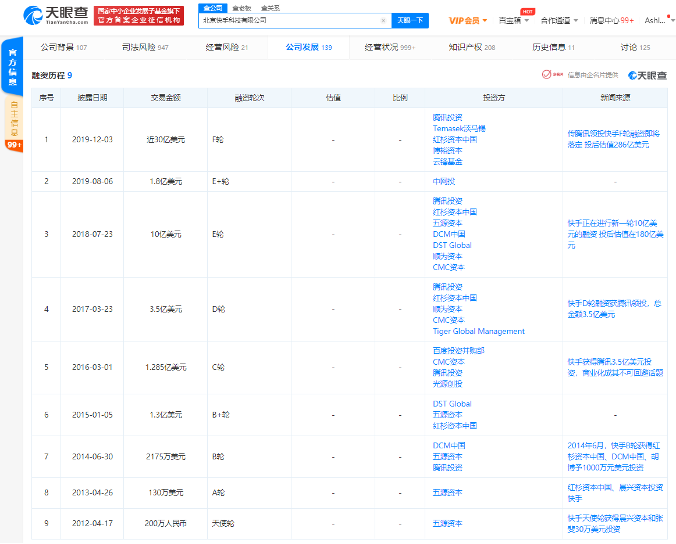Open the message center 99+ notifications

click(611, 20)
